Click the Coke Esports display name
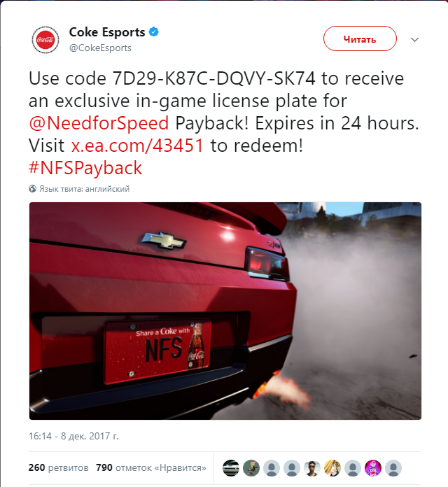This screenshot has width=448, height=487. point(107,32)
